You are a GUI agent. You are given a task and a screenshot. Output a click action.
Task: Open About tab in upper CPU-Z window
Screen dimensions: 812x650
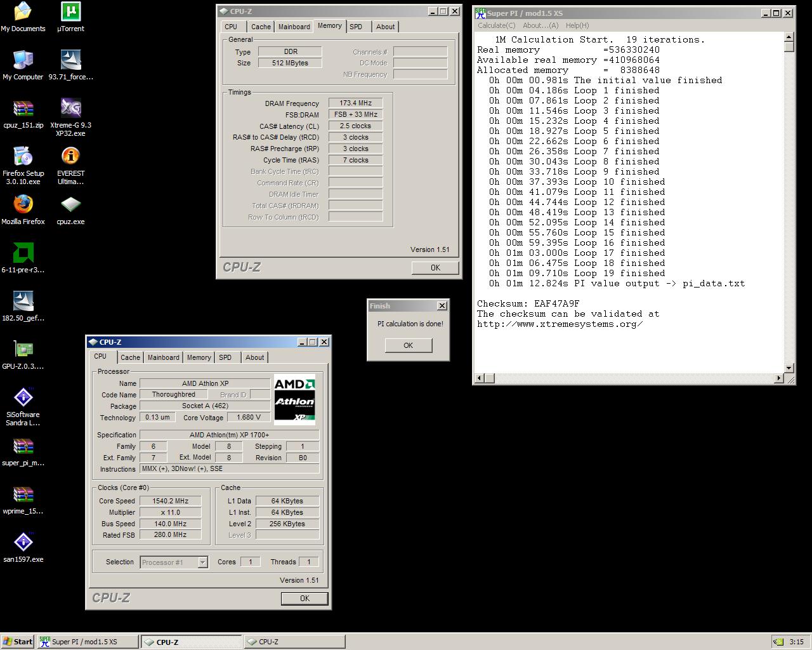click(385, 27)
